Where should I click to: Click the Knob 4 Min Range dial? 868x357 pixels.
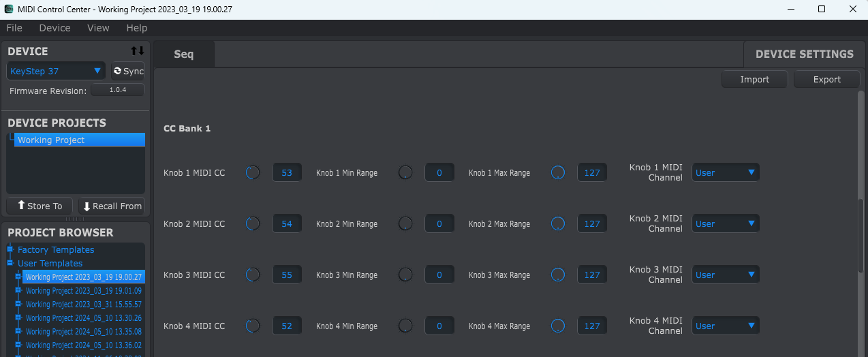tap(405, 326)
